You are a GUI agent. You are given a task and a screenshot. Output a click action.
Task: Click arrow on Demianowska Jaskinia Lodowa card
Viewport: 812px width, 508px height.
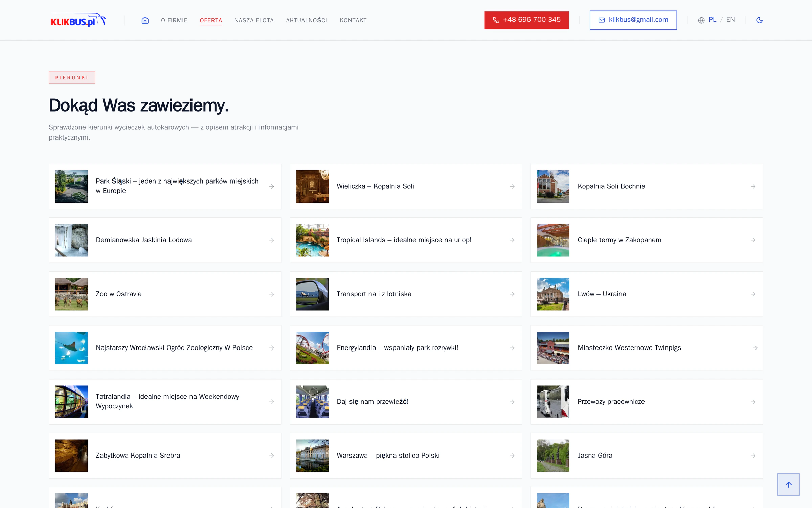[x=271, y=240]
